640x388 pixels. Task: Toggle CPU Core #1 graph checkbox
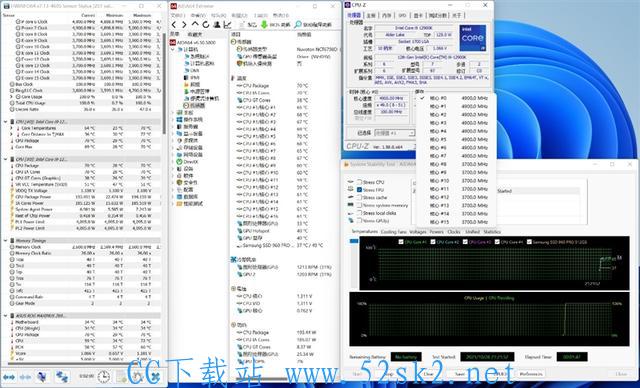click(x=401, y=242)
